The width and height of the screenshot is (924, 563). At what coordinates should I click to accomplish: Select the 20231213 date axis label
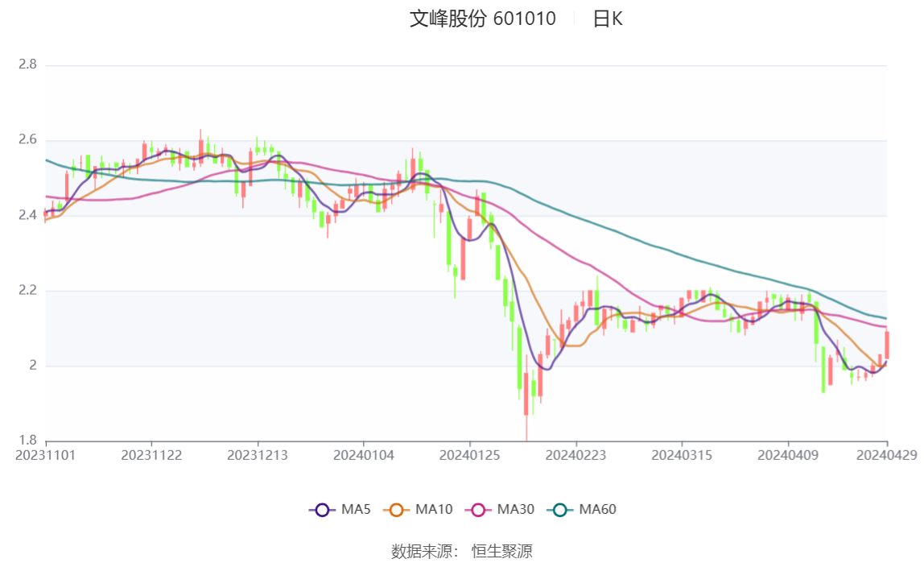pos(258,455)
